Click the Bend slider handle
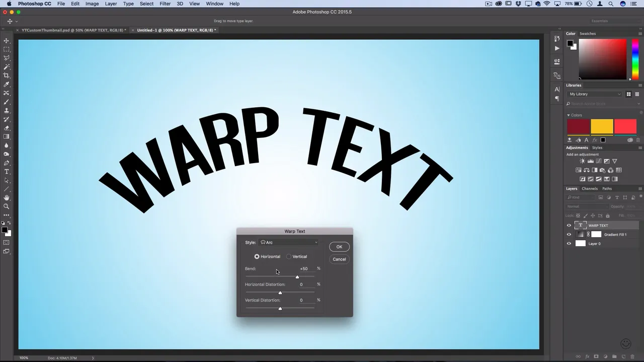Viewport: 644px width, 362px height. point(297,277)
